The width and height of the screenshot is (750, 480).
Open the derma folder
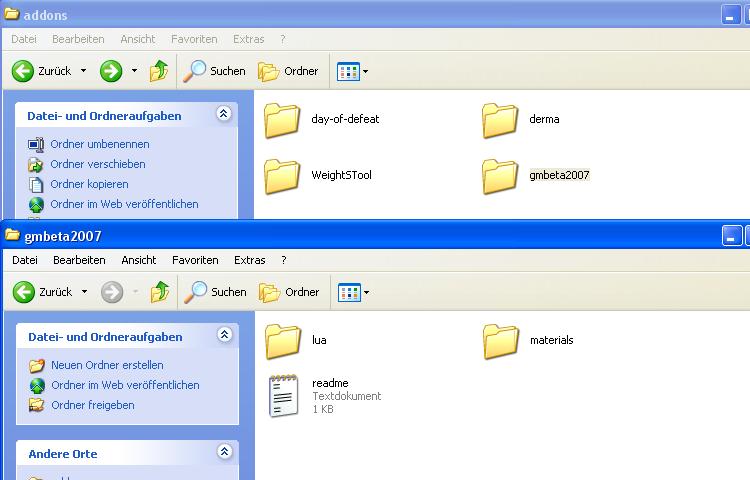tap(501, 120)
